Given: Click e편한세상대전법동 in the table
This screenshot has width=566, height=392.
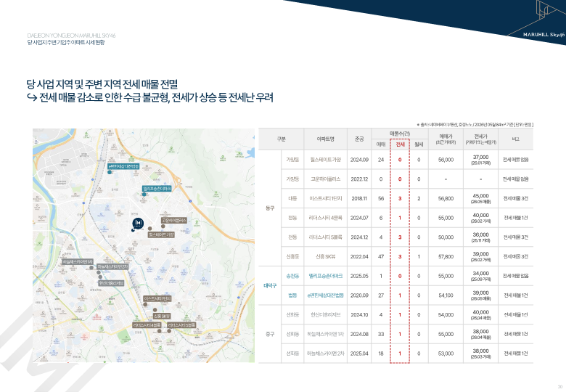Looking at the screenshot, I should (x=326, y=295).
